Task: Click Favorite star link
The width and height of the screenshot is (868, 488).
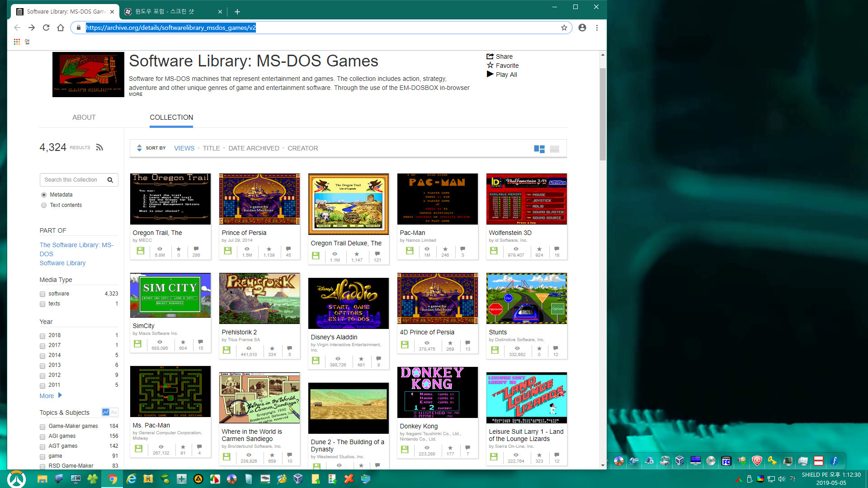Action: coord(503,66)
